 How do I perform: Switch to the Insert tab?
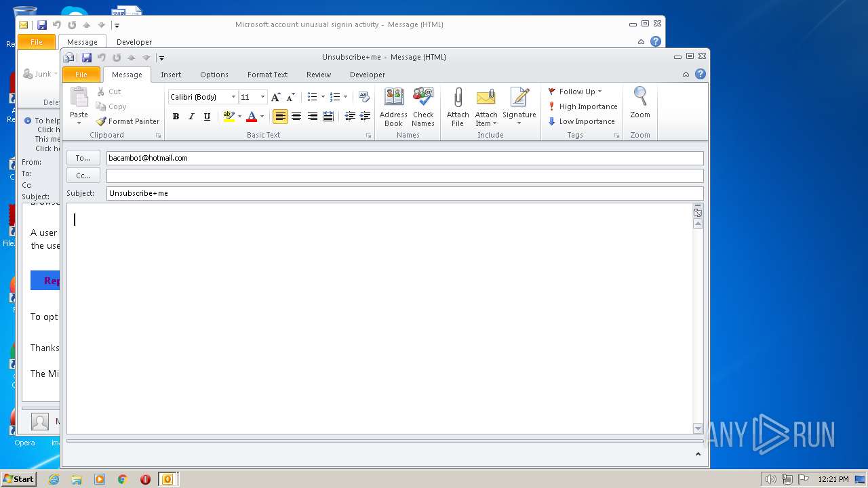(171, 75)
